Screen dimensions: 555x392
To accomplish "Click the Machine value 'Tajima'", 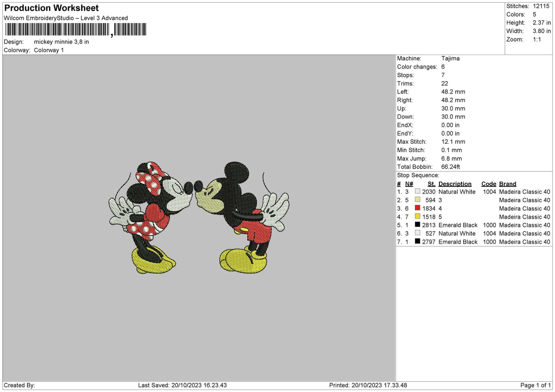I will click(450, 58).
